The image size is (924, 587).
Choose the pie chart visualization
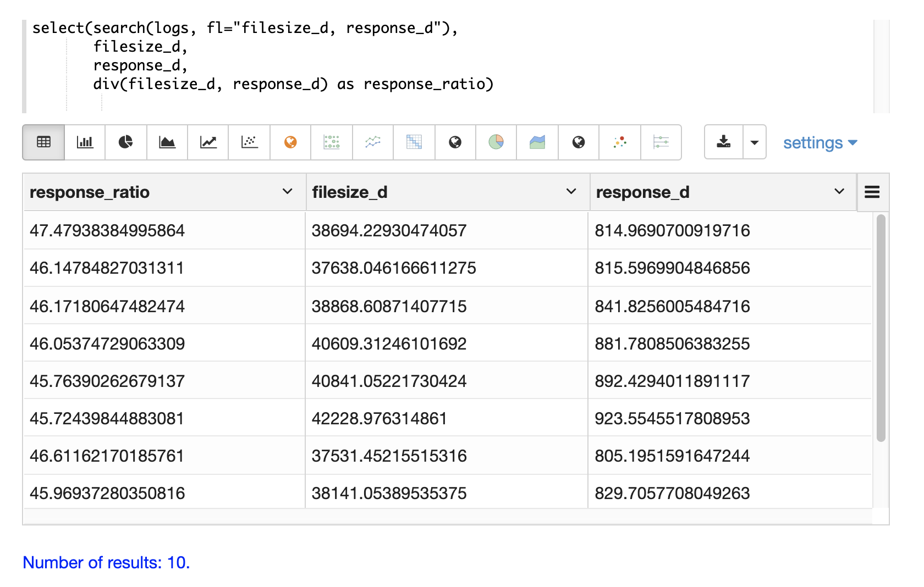[x=126, y=142]
